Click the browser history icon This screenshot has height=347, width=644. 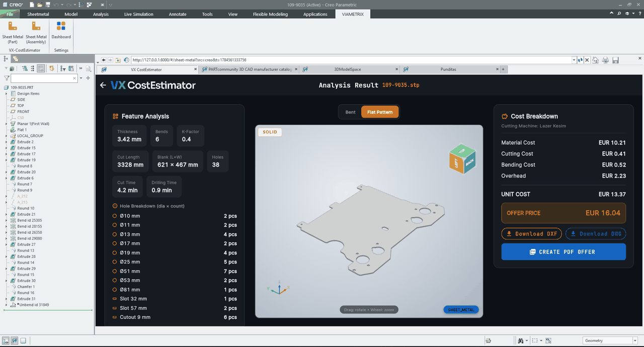pos(126,60)
